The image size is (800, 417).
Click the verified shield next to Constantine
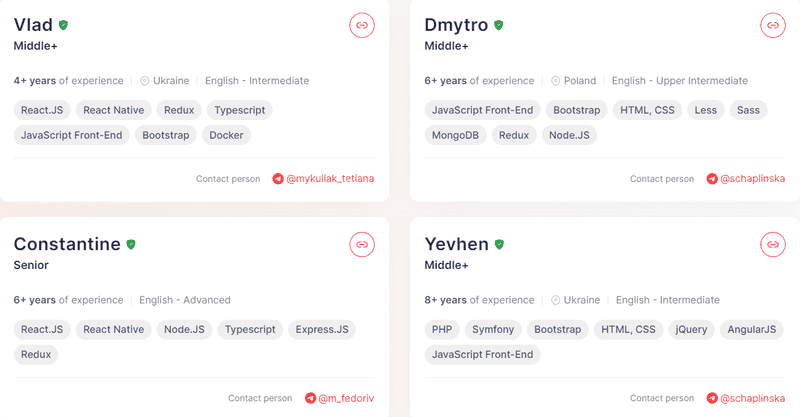pyautogui.click(x=131, y=244)
